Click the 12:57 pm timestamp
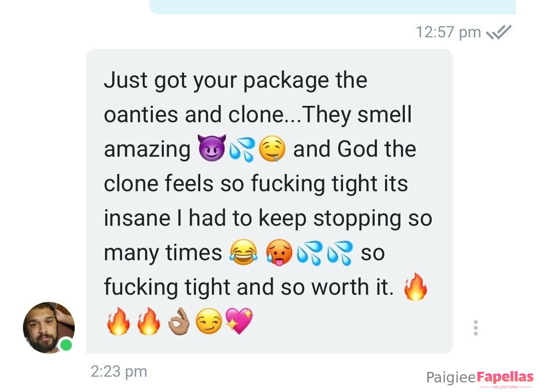539x392 pixels. (448, 32)
